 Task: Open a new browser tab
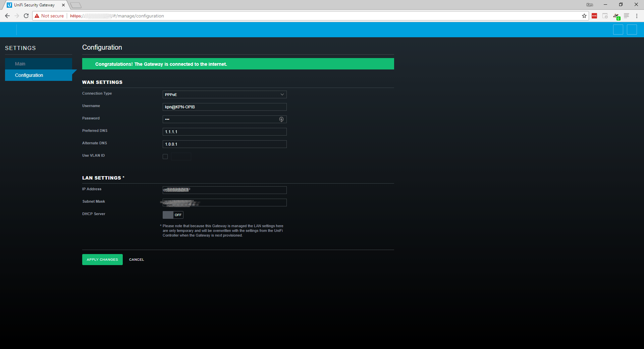pyautogui.click(x=76, y=5)
